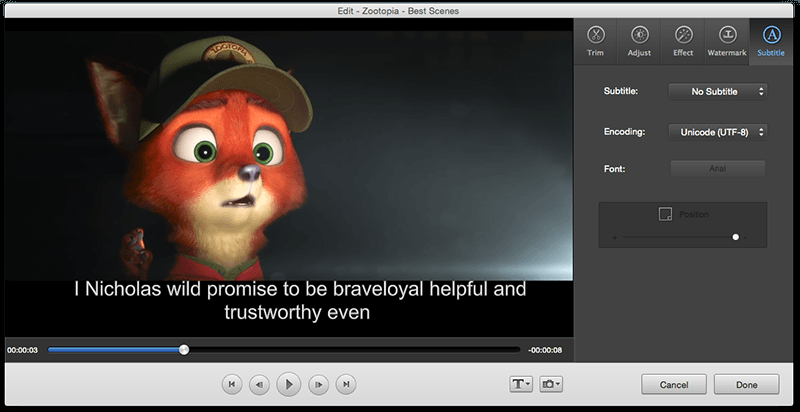Click the plus end of position slider
This screenshot has width=800, height=412.
tap(614, 238)
